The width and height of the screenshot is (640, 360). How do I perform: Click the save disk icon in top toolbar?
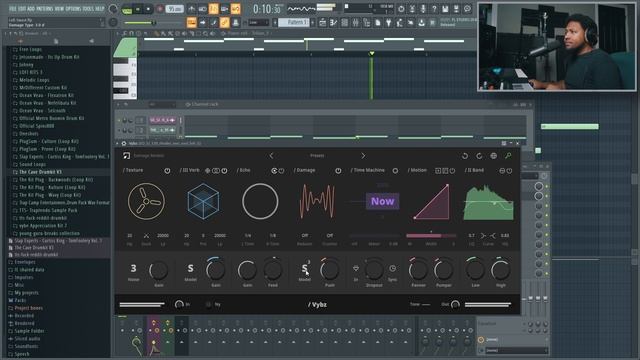[445, 9]
